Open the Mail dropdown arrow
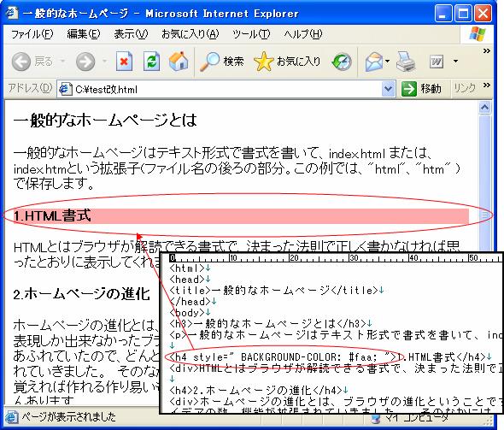The image size is (504, 430). coord(387,61)
